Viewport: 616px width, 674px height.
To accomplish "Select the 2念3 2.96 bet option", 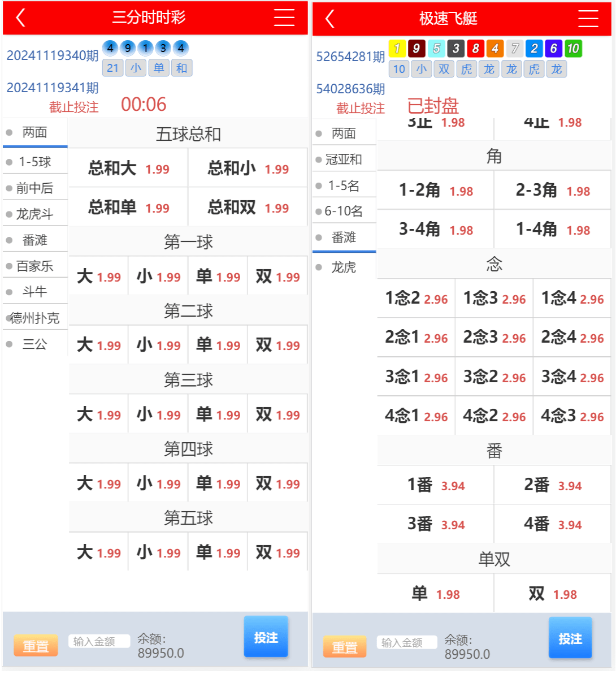I will point(493,338).
